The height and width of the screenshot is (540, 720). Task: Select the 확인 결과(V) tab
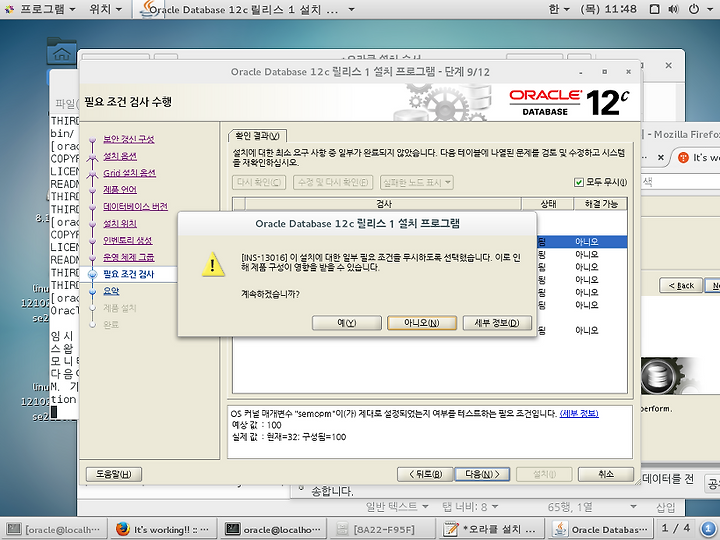[257, 136]
